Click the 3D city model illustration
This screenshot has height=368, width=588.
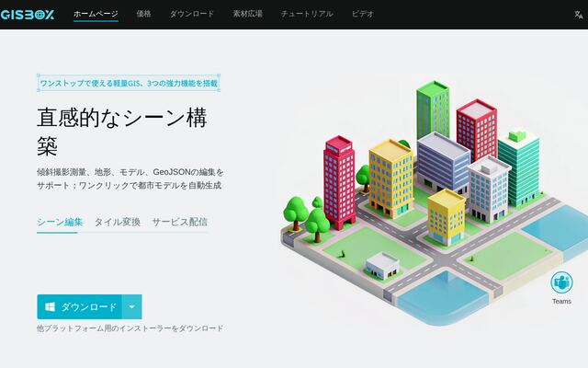[x=433, y=202]
